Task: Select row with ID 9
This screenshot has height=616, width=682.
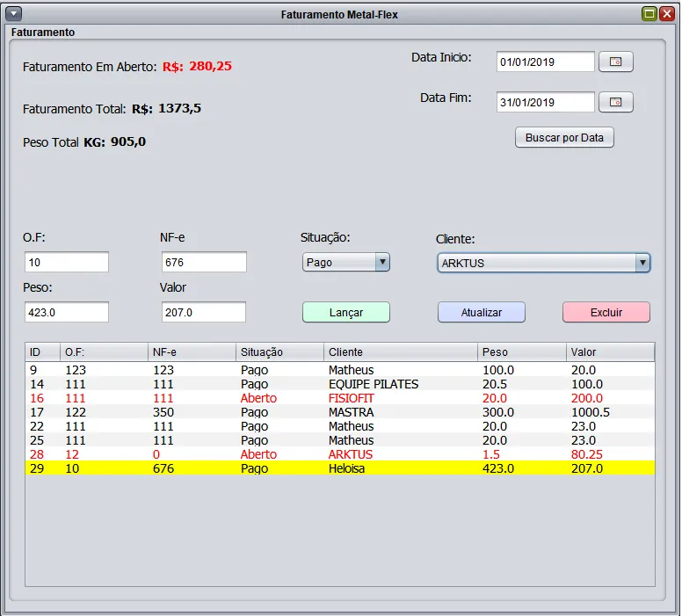Action: tap(340, 370)
